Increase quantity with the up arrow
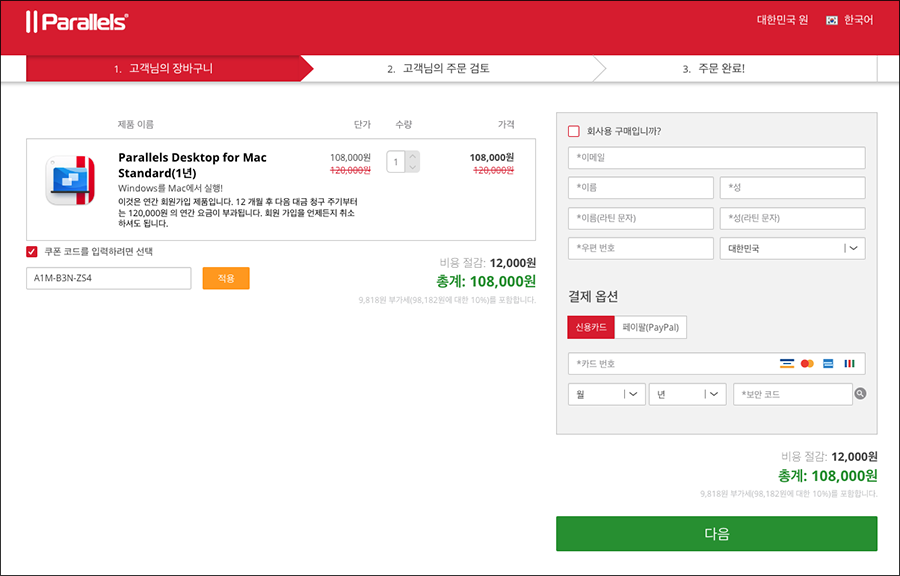This screenshot has height=576, width=900. pos(413,156)
